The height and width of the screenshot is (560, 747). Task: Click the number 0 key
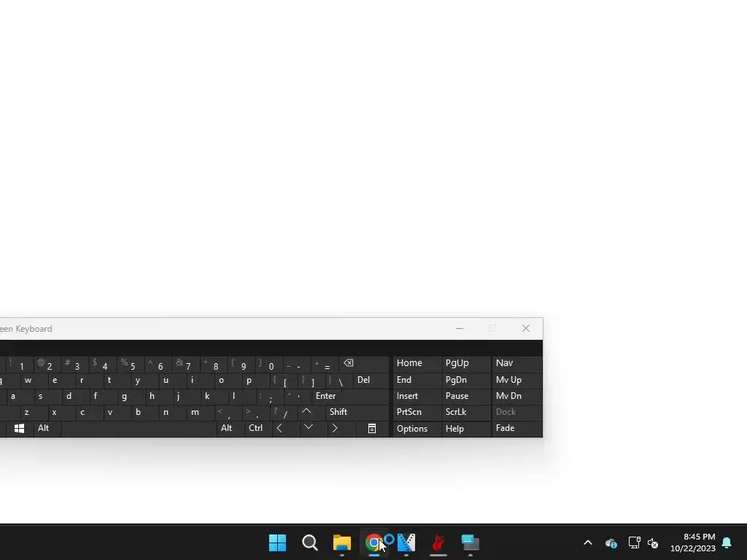pyautogui.click(x=268, y=364)
